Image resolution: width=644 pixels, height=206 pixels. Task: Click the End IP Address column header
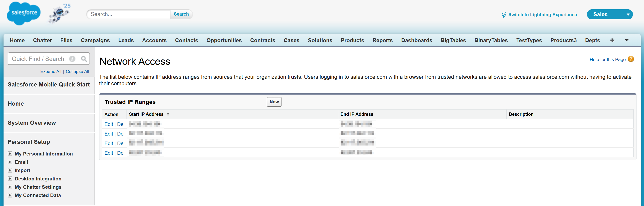coord(357,114)
